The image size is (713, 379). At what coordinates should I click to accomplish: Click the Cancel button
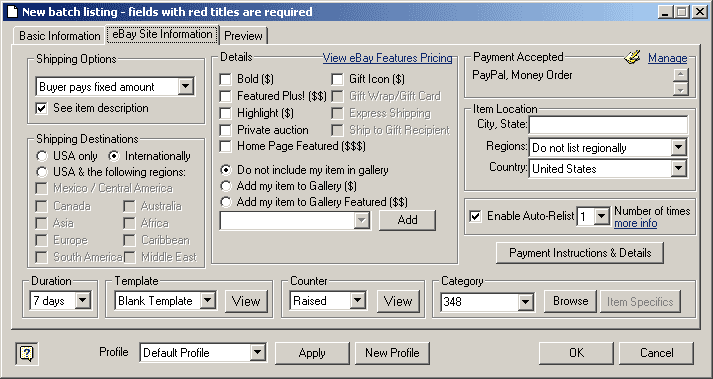(656, 353)
